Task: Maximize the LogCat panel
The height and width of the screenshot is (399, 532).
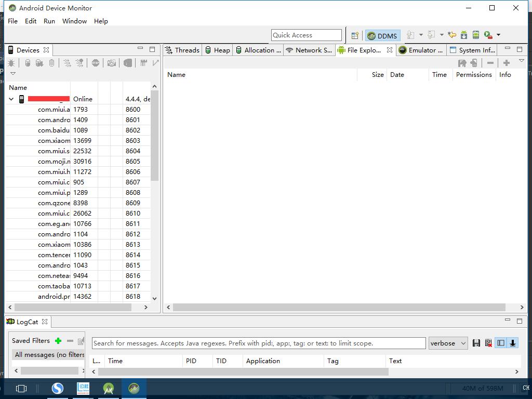Action: [520, 321]
